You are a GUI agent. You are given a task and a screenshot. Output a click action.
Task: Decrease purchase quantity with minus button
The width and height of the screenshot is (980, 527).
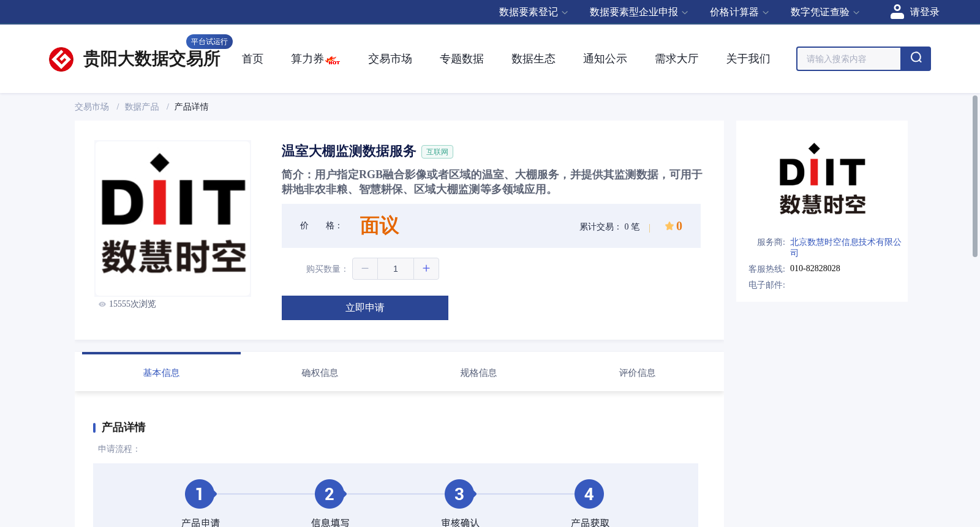pos(365,269)
